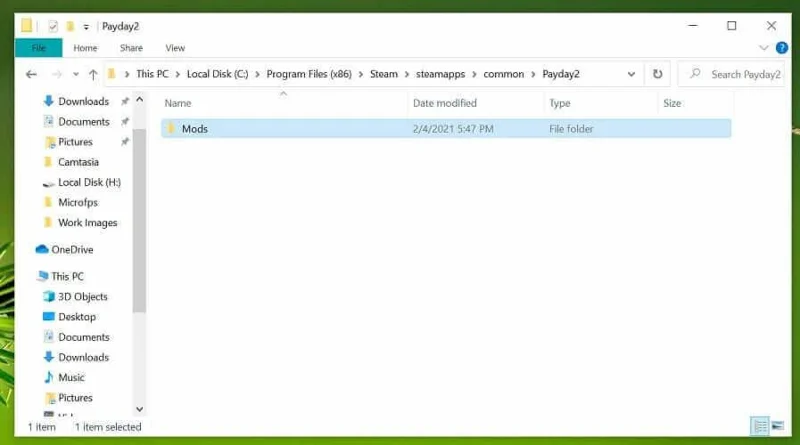Click the Search Payday2 field
The image size is (800, 445).
click(x=732, y=75)
